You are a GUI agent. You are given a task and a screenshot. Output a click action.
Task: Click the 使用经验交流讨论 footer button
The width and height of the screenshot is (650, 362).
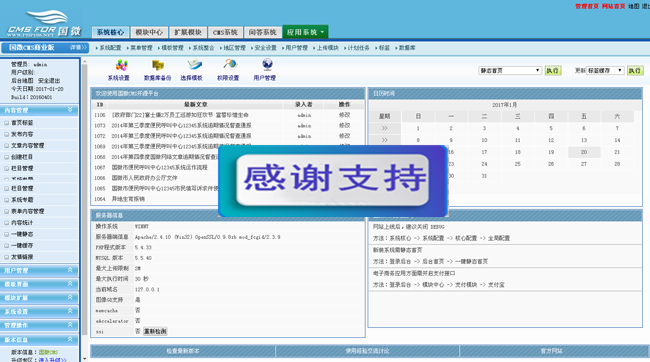(367, 351)
